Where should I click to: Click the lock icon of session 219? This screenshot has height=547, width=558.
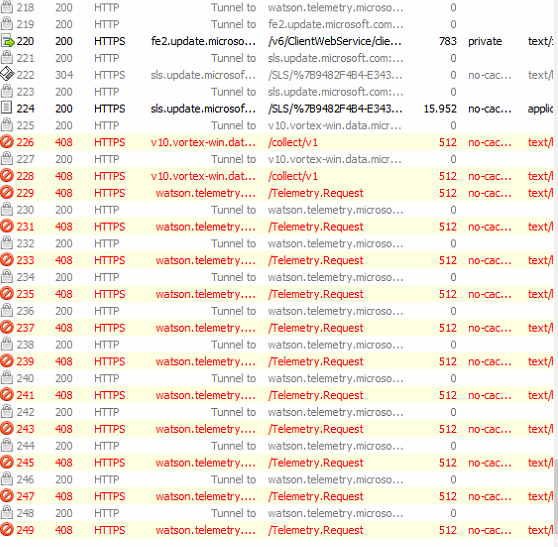click(7, 24)
